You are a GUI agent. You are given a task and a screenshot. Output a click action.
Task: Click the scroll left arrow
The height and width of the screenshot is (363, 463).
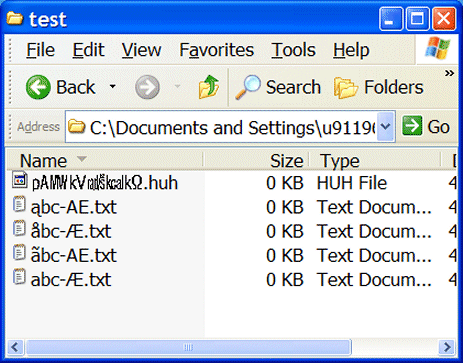[x=15, y=348]
